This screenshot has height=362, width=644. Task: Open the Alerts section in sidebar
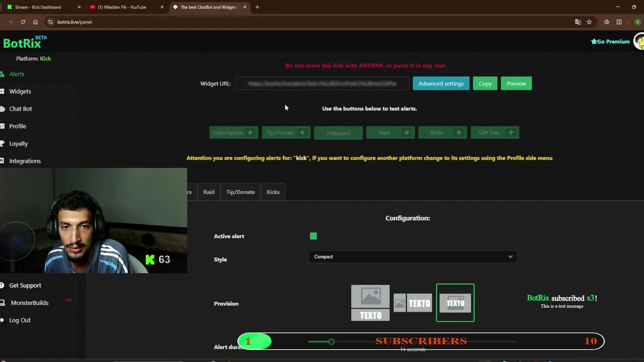tap(17, 74)
